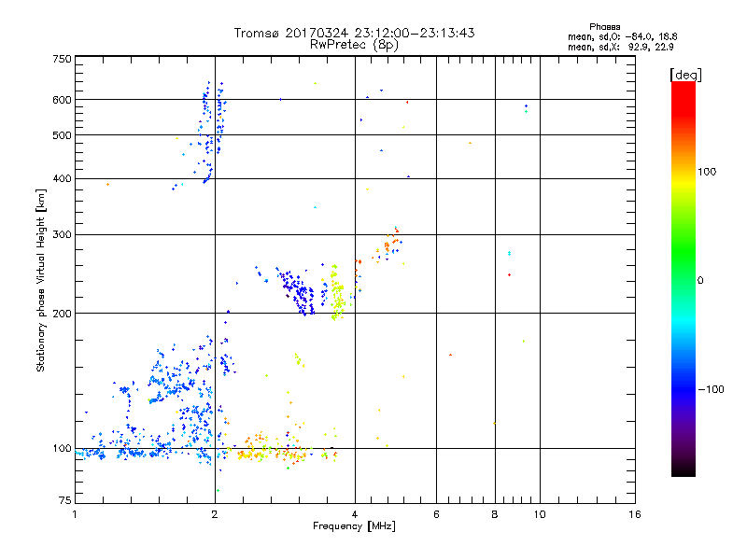The width and height of the screenshot is (747, 560).
Task: Click the colorbar tick label '-100'
Action: click(711, 389)
